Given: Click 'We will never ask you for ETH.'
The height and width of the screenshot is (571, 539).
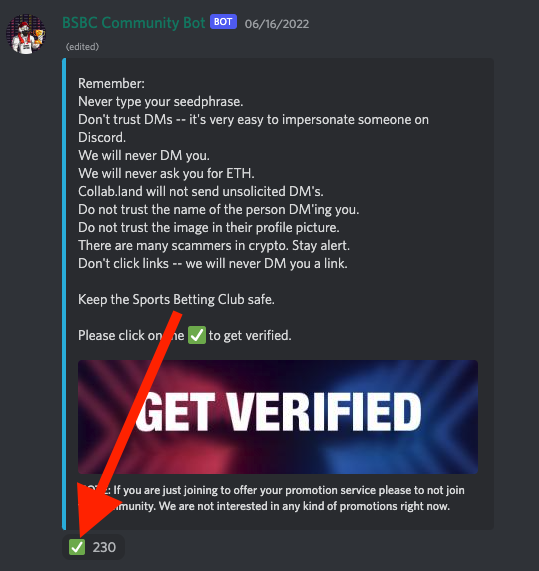Looking at the screenshot, I should (x=166, y=174).
